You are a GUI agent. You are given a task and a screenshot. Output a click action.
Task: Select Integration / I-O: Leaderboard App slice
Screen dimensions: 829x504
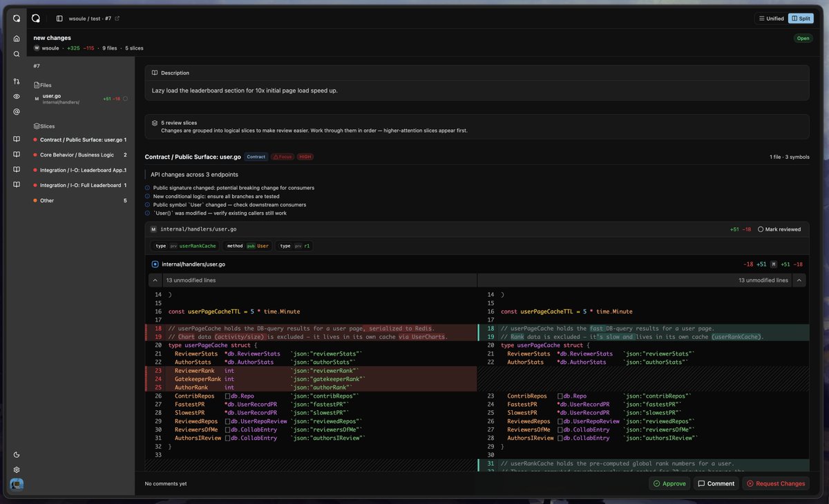(79, 171)
